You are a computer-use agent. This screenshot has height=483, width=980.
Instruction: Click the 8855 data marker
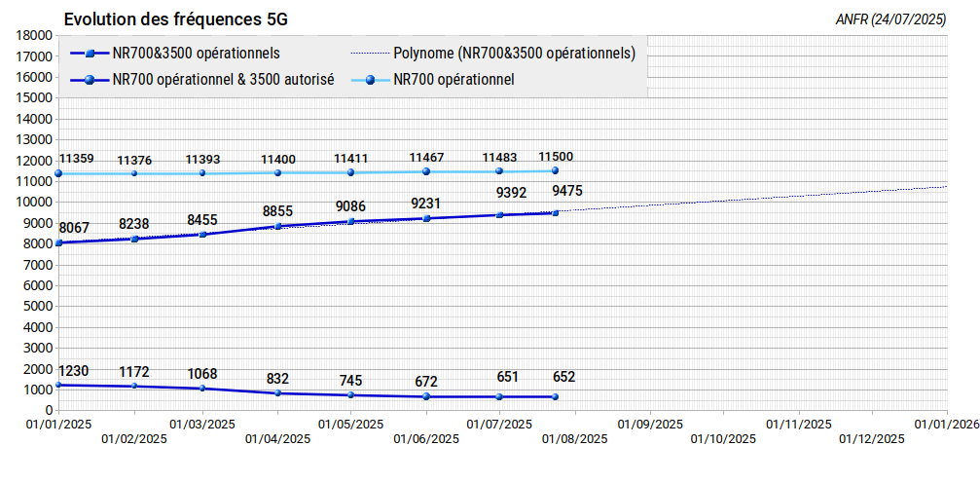tap(277, 227)
